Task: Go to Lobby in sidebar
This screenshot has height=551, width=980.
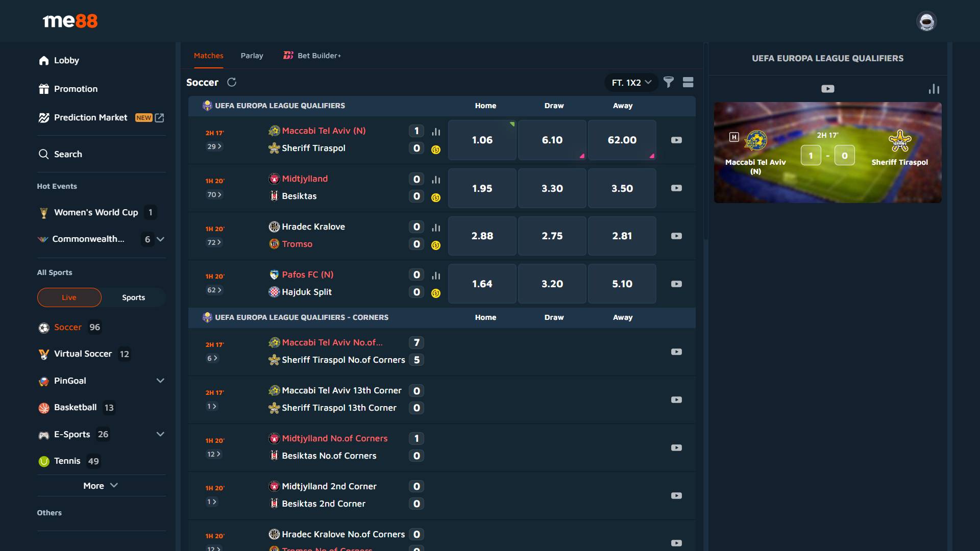Action: (x=59, y=60)
